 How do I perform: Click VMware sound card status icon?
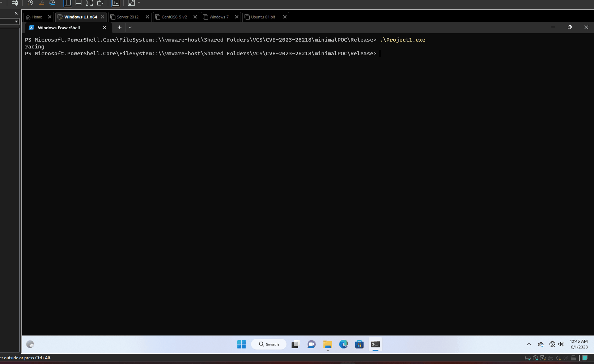pos(558,358)
